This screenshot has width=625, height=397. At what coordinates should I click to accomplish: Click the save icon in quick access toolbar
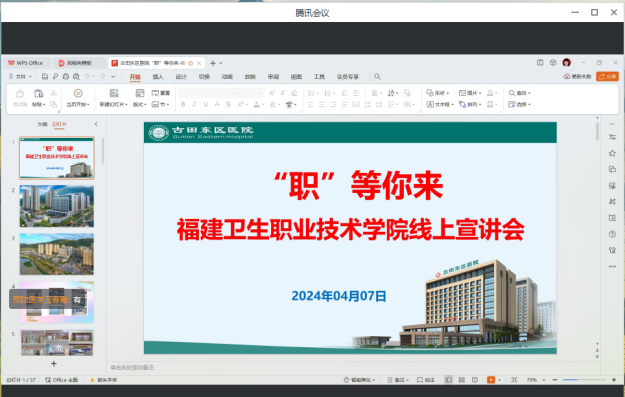point(45,77)
